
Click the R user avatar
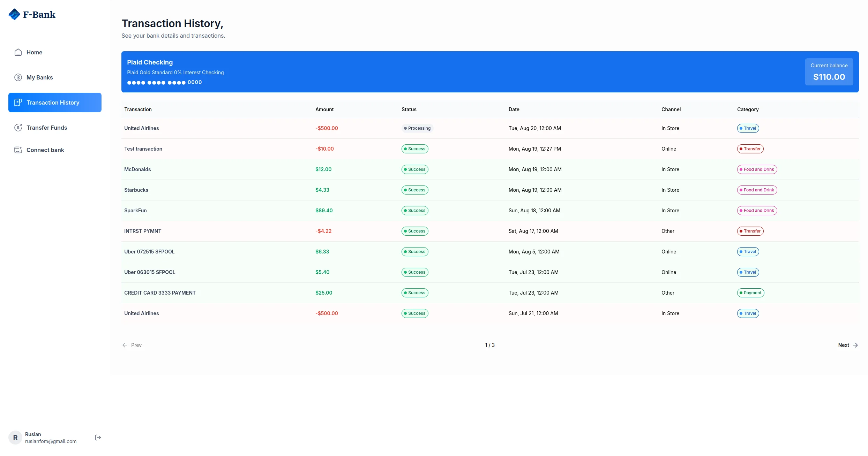click(x=15, y=438)
